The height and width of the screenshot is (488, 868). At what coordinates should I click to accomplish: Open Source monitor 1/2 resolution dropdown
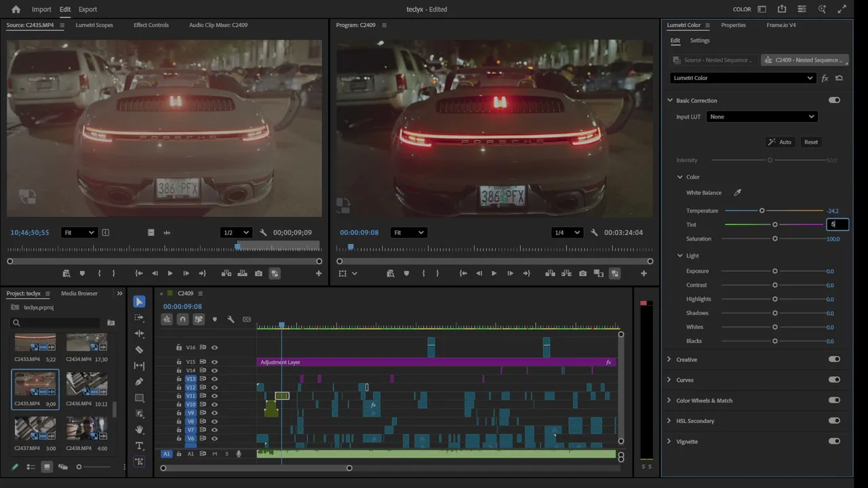(237, 232)
